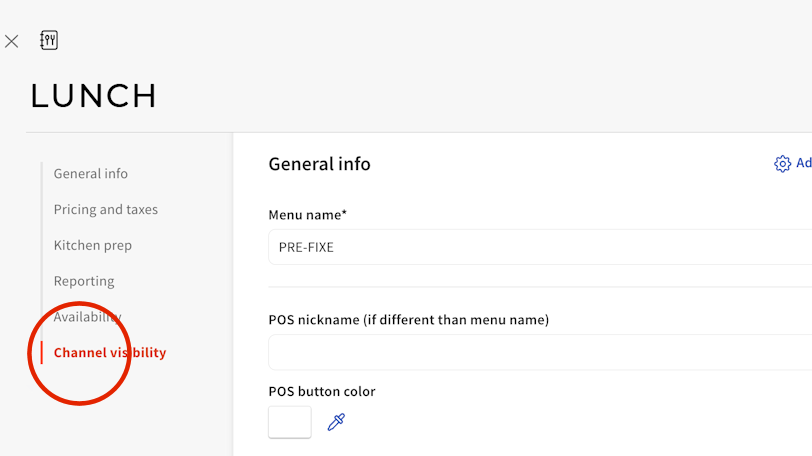812x456 pixels.
Task: Click the menu book utensils icon
Action: (x=49, y=40)
